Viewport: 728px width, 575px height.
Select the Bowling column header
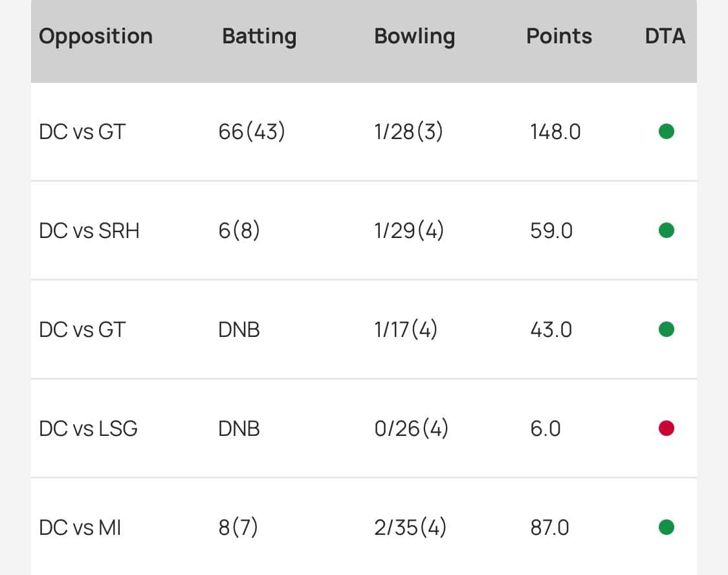pyautogui.click(x=414, y=36)
